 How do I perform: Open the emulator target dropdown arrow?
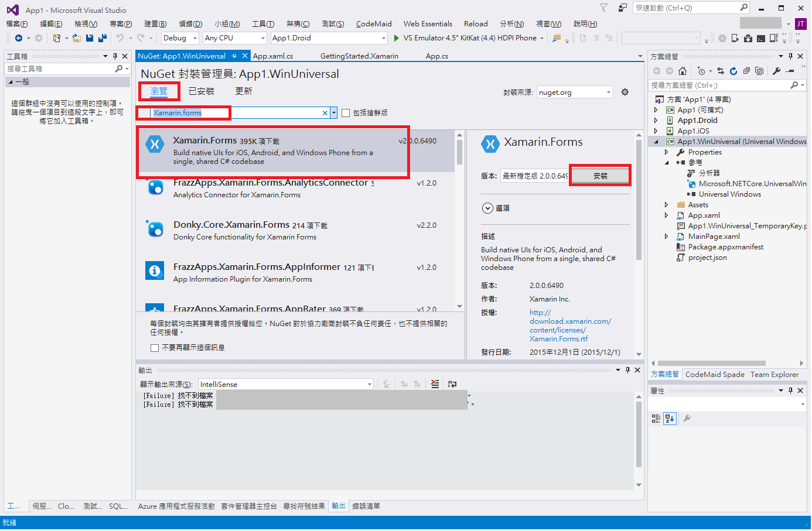[542, 38]
